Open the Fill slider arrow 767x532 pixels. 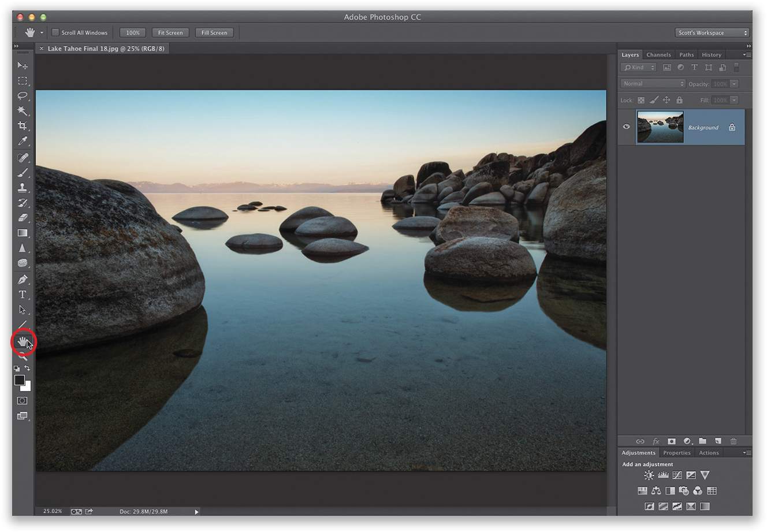tap(734, 100)
